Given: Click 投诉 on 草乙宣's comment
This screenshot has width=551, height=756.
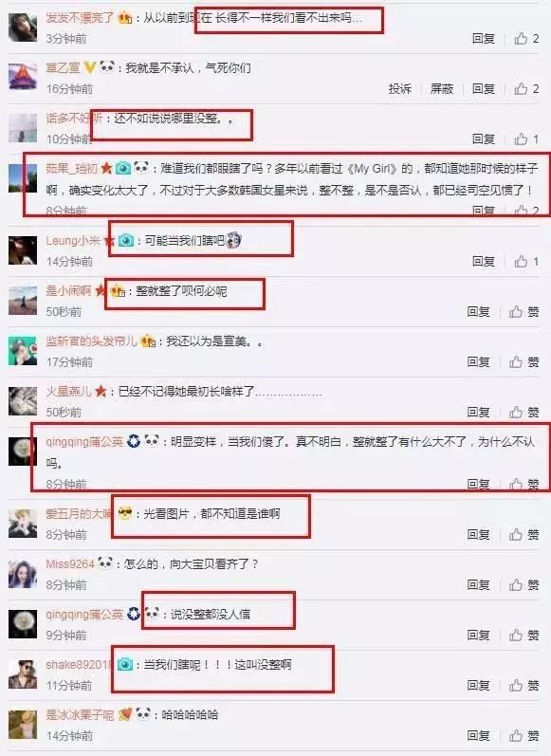Looking at the screenshot, I should pyautogui.click(x=399, y=89).
